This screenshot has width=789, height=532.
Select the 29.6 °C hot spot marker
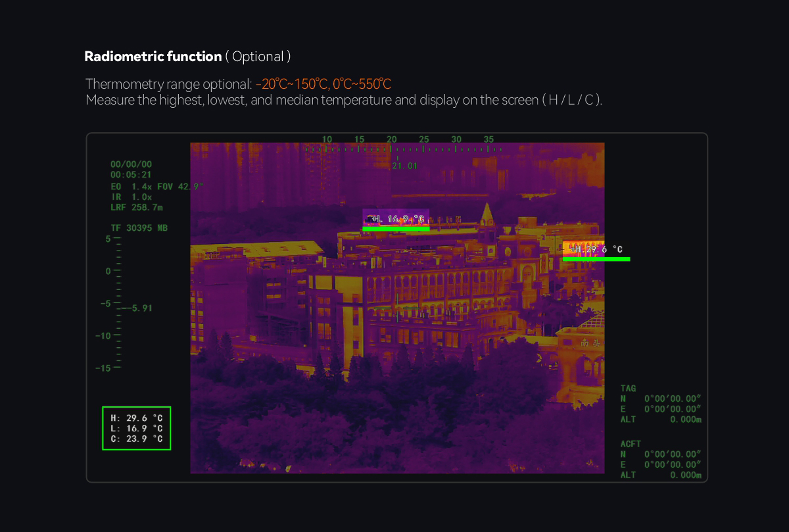coord(595,249)
